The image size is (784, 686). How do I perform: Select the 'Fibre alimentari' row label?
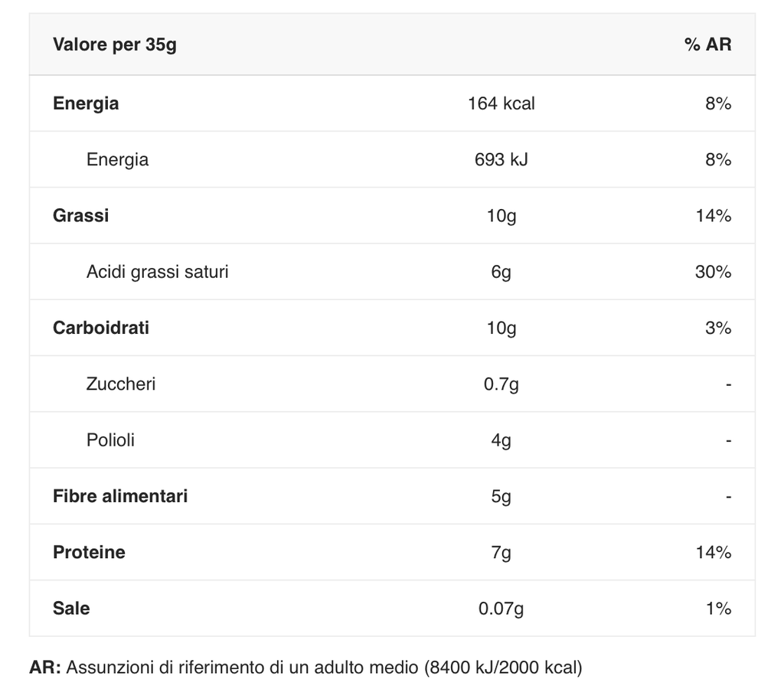click(x=120, y=496)
